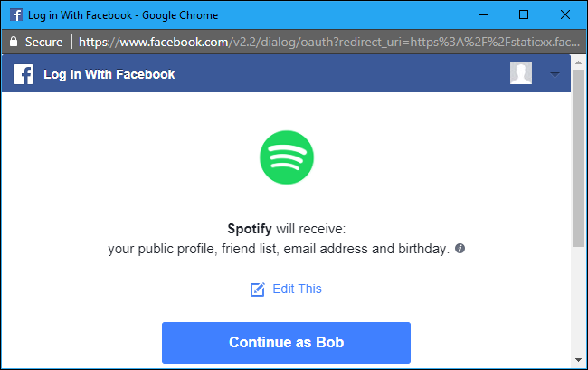588x370 pixels.
Task: Open the Edit This link
Action: (x=297, y=289)
